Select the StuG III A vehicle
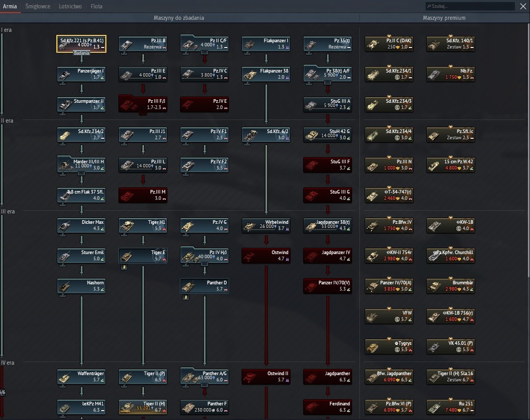530x420 pixels. pyautogui.click(x=328, y=104)
